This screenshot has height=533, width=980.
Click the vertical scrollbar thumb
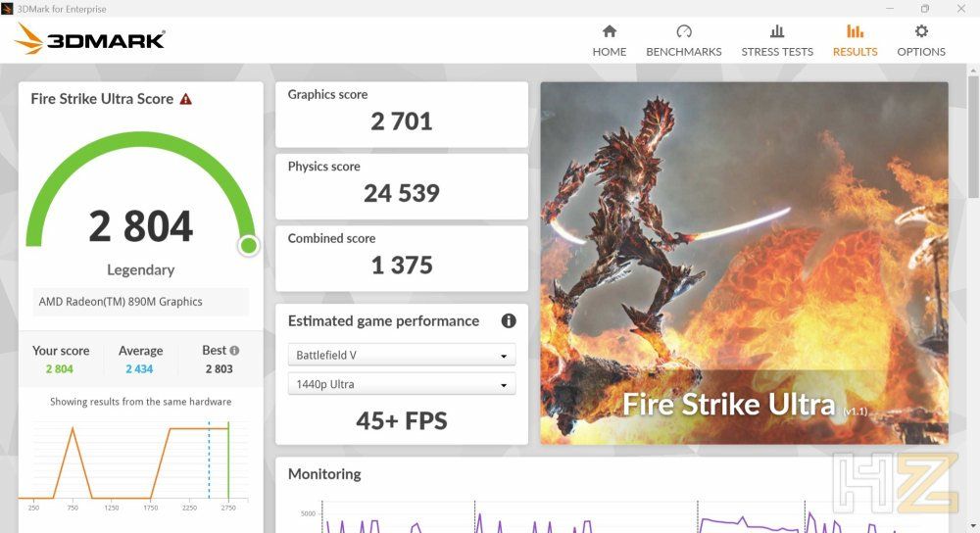tap(972, 137)
